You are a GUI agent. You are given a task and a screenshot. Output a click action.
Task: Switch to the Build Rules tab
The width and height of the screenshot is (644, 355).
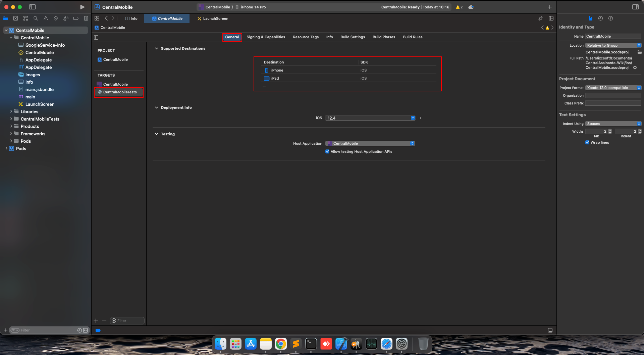point(413,37)
